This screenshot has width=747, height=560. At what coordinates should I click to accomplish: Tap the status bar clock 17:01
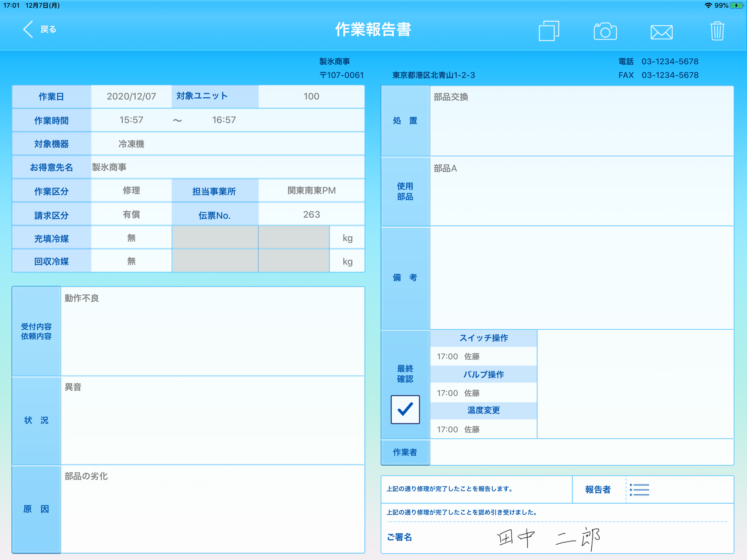[11, 5]
